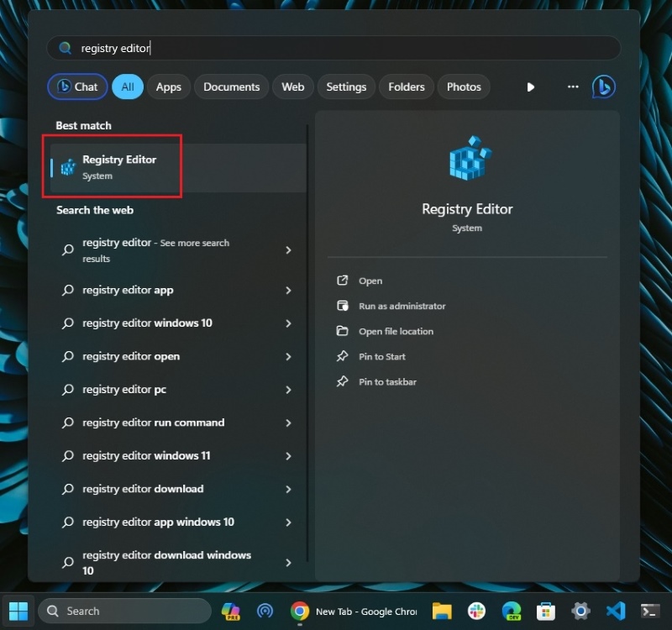Open Adobe Premiere Pro from the taskbar
Viewport: 672px width, 630px height.
click(231, 611)
